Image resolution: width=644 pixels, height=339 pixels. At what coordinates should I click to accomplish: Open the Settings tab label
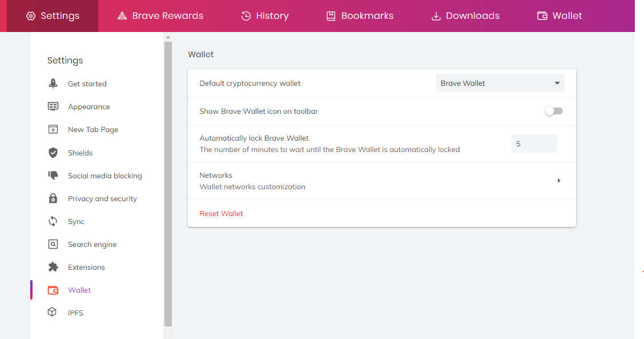point(60,15)
